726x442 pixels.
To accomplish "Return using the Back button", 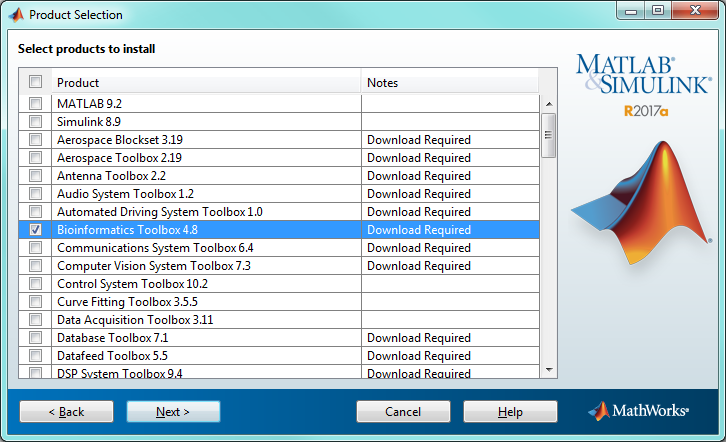I will (x=66, y=411).
